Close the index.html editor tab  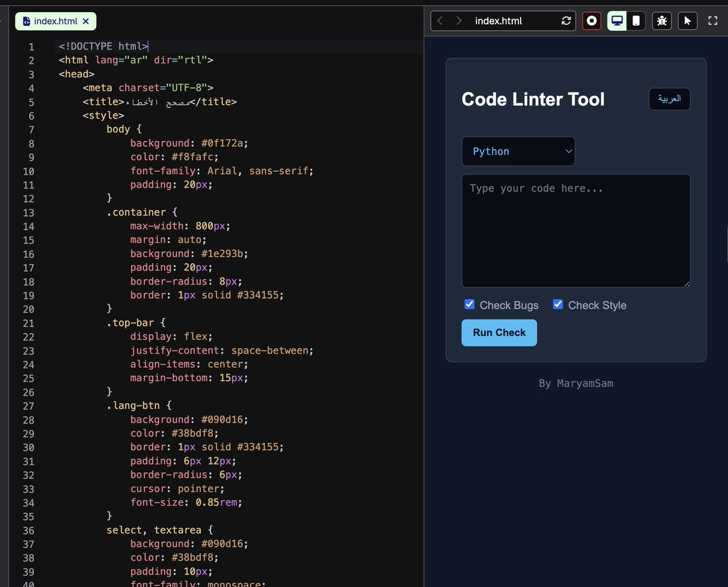pos(86,21)
